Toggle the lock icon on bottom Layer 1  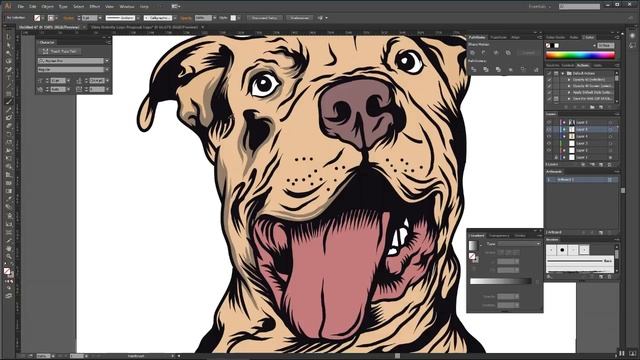[556, 157]
